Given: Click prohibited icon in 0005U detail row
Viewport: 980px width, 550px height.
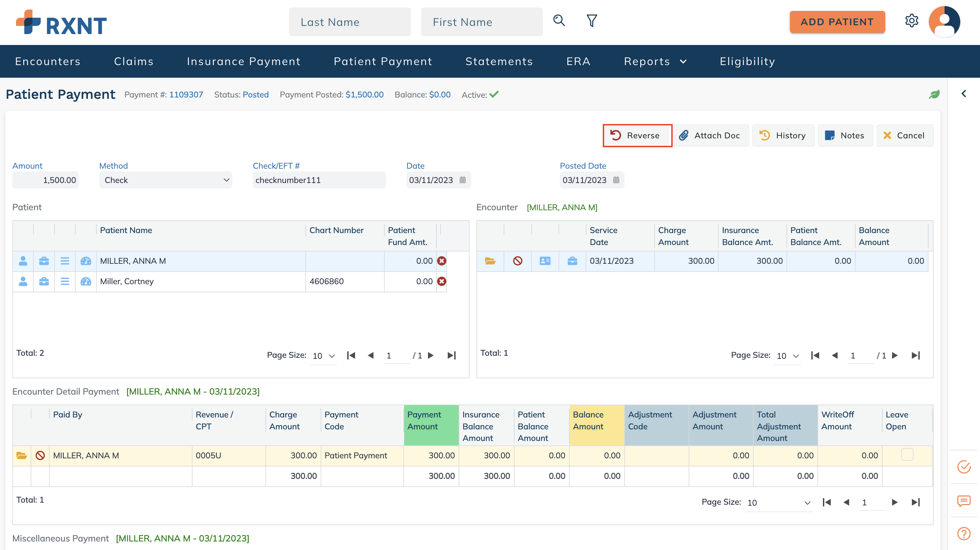Looking at the screenshot, I should [x=40, y=455].
